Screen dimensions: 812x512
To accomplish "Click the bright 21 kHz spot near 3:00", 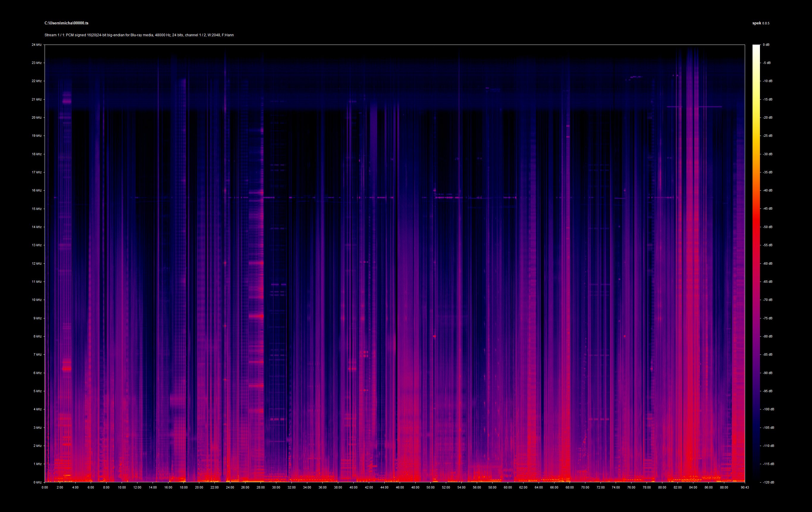I will pyautogui.click(x=67, y=101).
